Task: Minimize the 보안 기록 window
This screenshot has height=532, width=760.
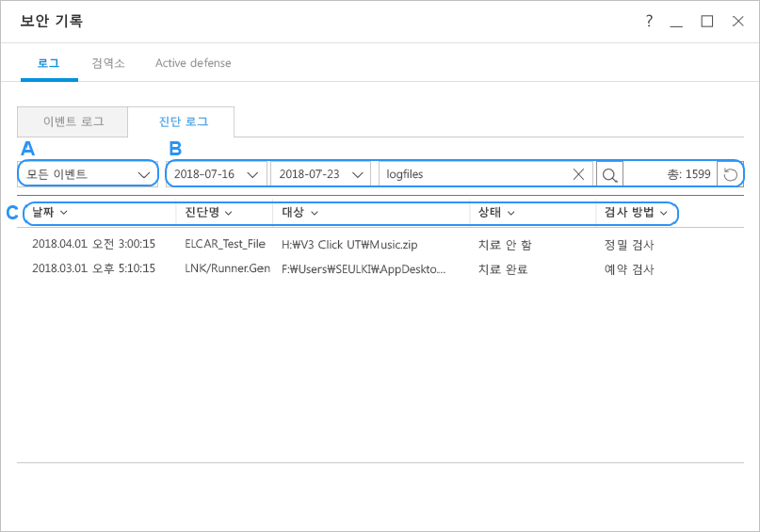Action: tap(676, 21)
